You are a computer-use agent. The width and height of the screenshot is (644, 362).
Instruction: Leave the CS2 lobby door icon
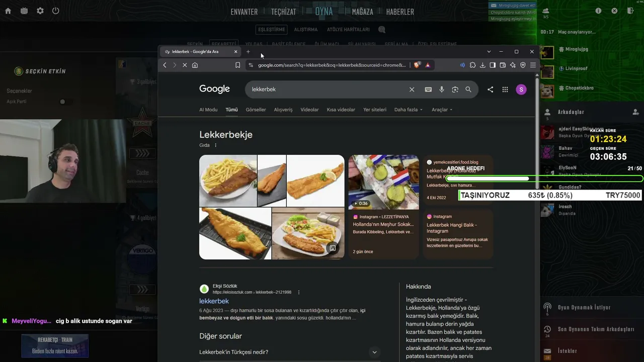(629, 11)
